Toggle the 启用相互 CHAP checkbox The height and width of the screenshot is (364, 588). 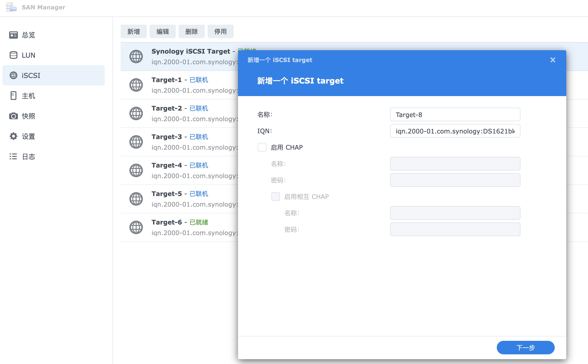[x=276, y=196]
